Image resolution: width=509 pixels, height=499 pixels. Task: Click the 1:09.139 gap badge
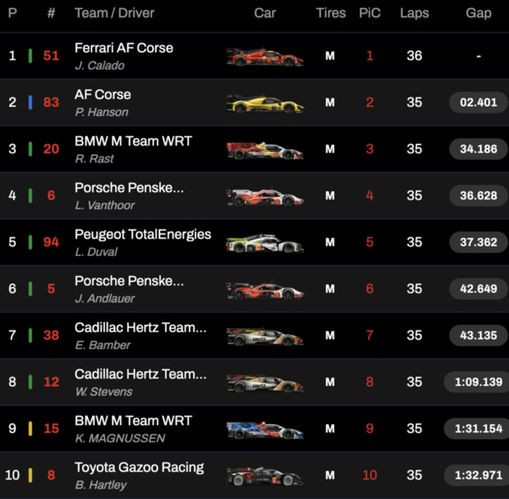478,382
